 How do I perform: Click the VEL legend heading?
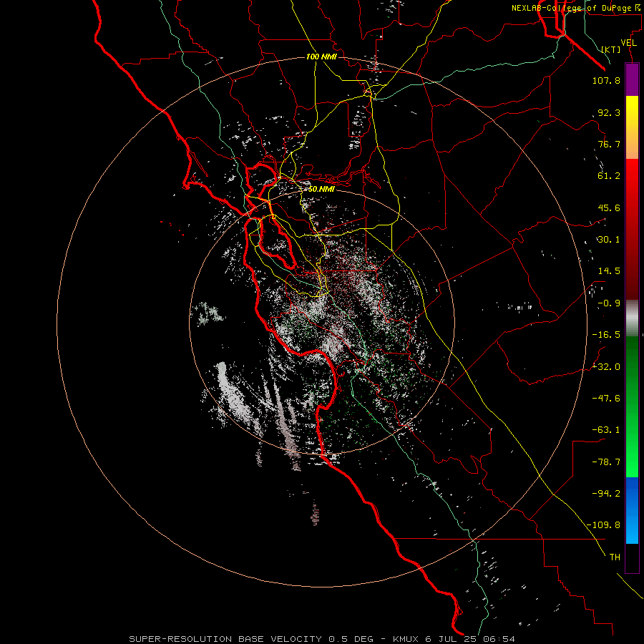(629, 43)
